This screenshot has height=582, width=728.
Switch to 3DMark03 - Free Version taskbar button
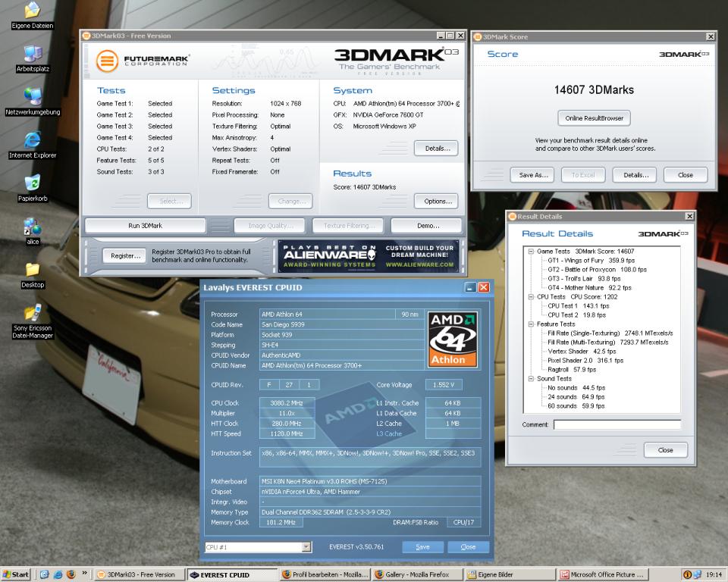[x=140, y=574]
